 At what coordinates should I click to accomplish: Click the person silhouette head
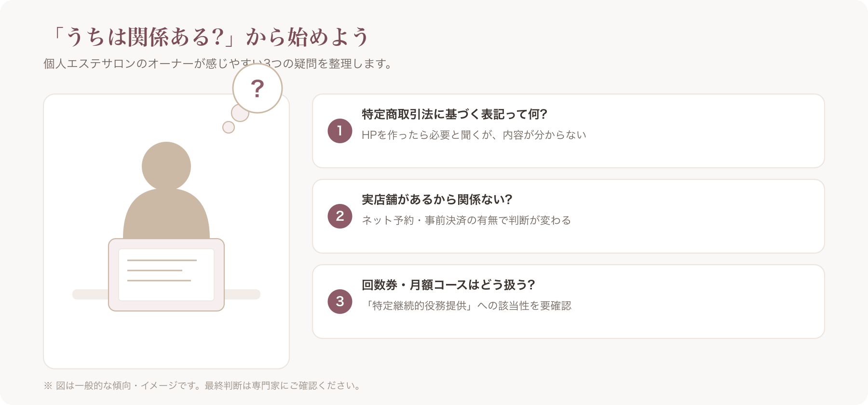166,166
